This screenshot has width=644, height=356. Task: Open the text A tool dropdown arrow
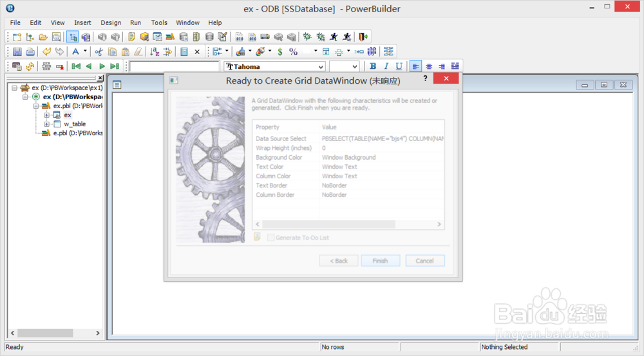[86, 52]
